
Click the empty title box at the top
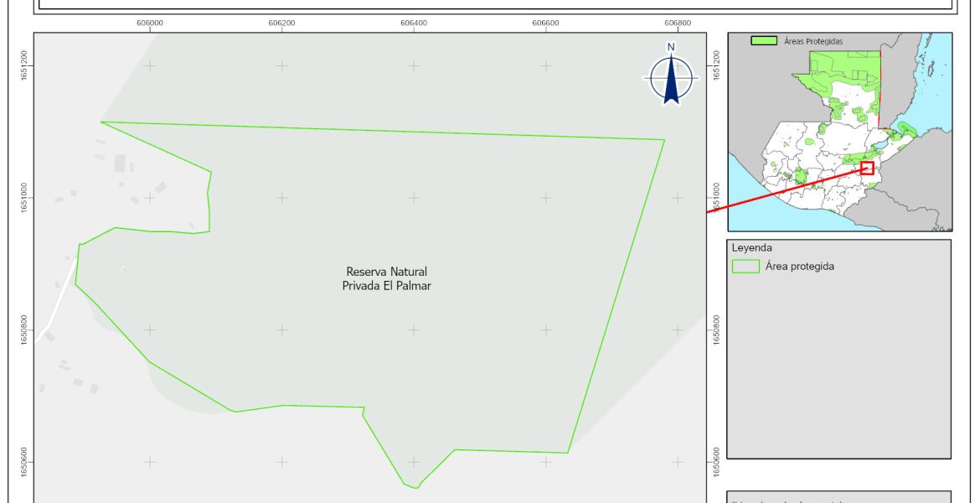(x=494, y=4)
